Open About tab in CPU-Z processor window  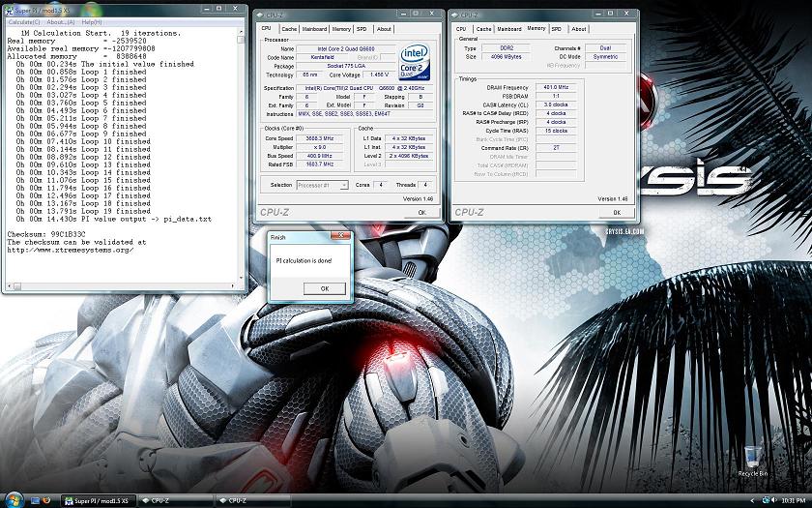click(x=384, y=29)
